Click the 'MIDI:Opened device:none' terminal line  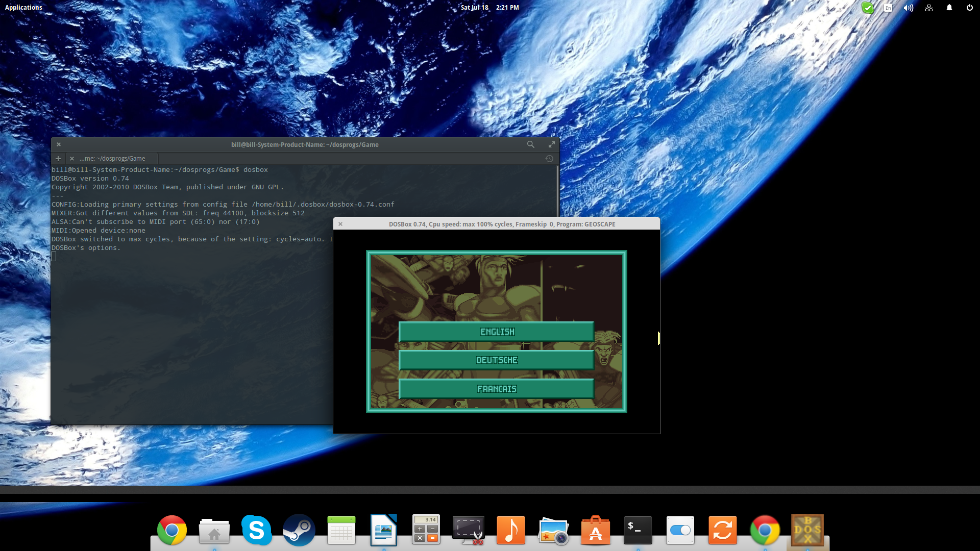click(99, 231)
